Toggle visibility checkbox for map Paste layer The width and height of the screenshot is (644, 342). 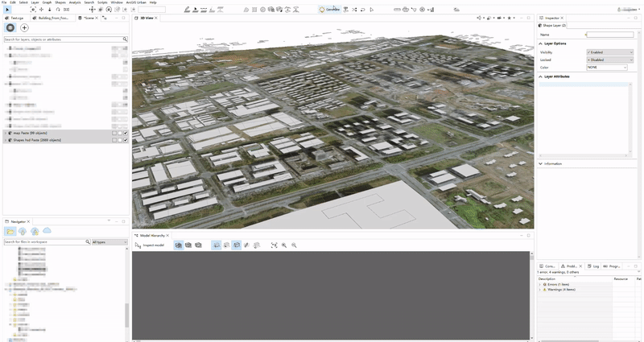(x=126, y=133)
